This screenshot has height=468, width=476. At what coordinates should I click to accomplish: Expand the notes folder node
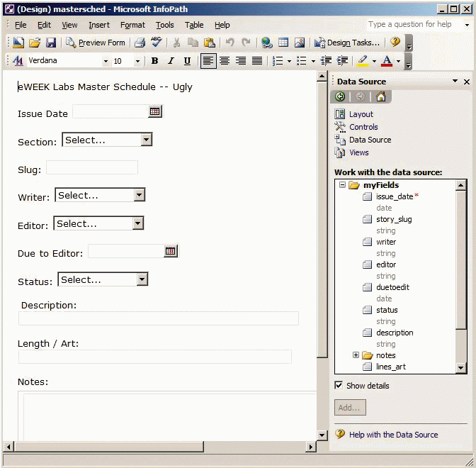[356, 355]
